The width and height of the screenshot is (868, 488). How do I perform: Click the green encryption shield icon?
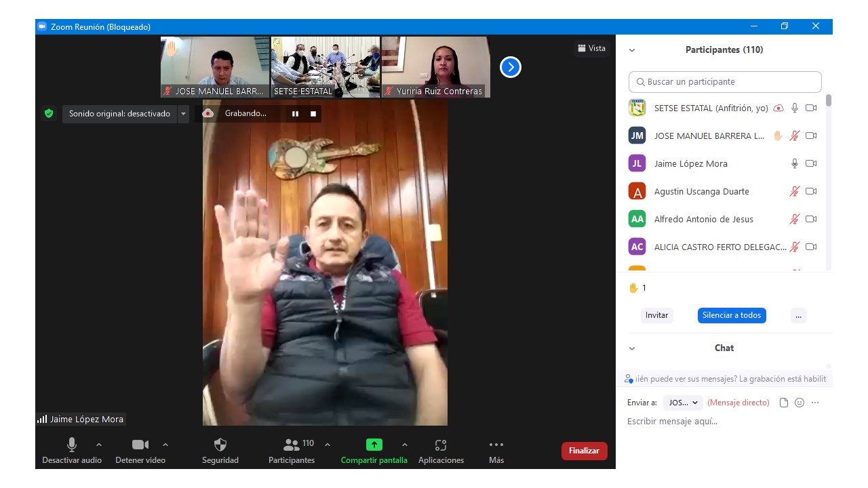[x=49, y=113]
